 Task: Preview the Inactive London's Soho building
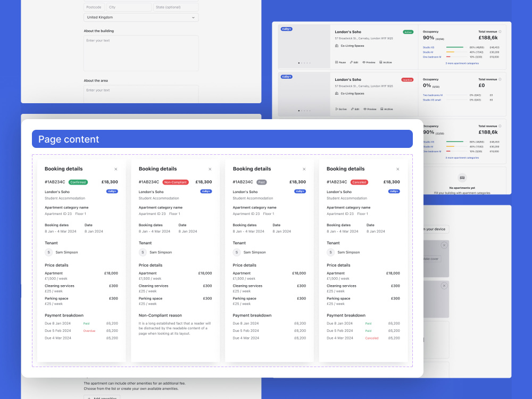pyautogui.click(x=370, y=109)
